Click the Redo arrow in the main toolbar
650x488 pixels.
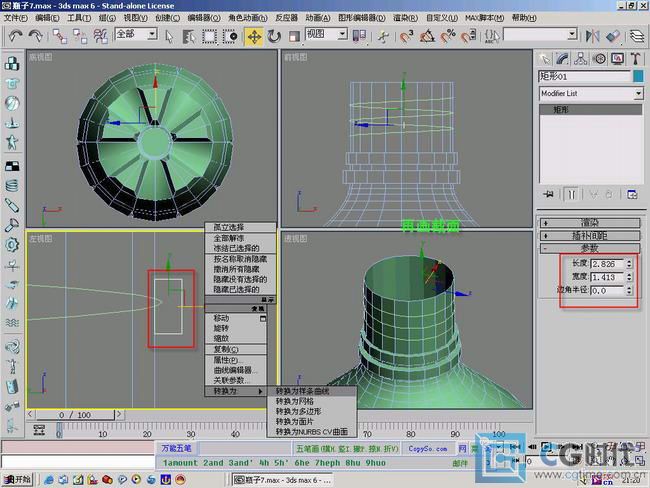point(36,36)
